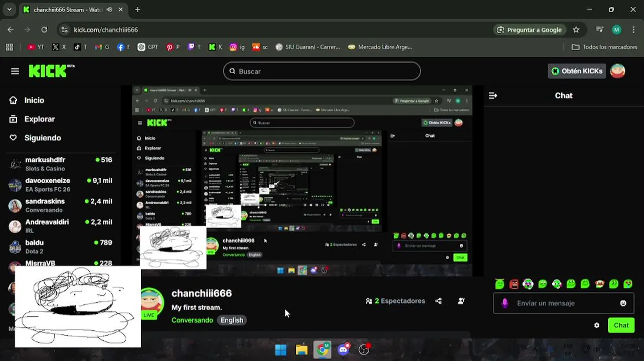Open the tab search dropdown arrow
644x361 pixels.
tap(9, 10)
